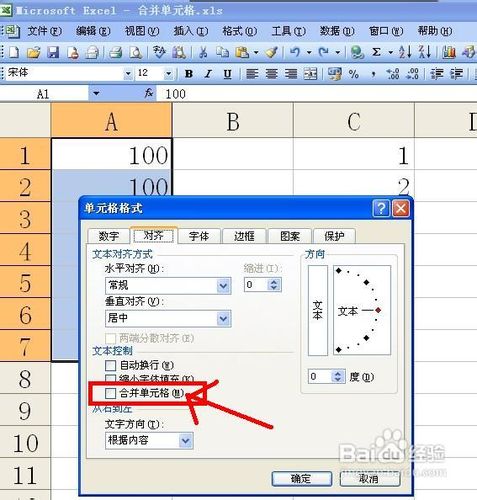The width and height of the screenshot is (477, 500).
Task: Open 文字方向 dropdown showing 根据内容
Action: tap(186, 441)
